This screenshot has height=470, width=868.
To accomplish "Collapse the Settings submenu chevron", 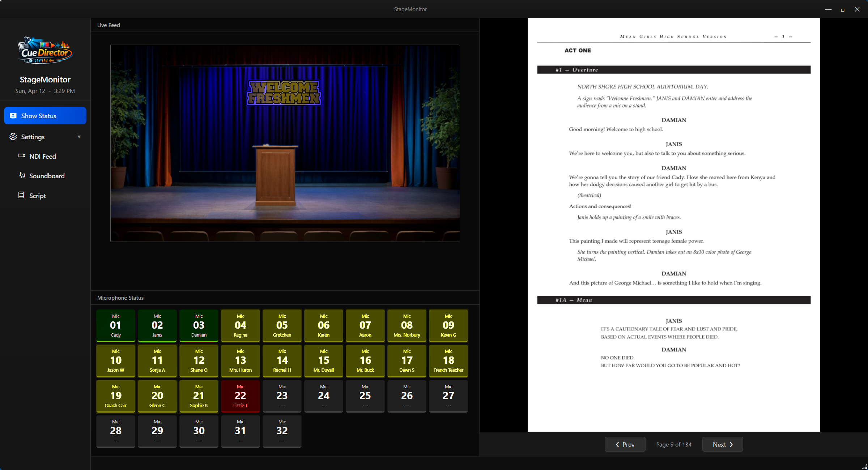I will coord(79,137).
